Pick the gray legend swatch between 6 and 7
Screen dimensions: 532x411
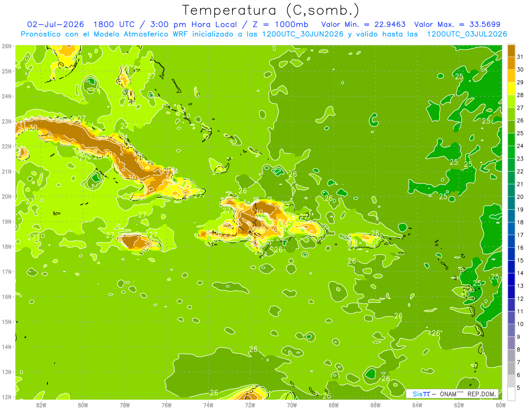coord(511,368)
